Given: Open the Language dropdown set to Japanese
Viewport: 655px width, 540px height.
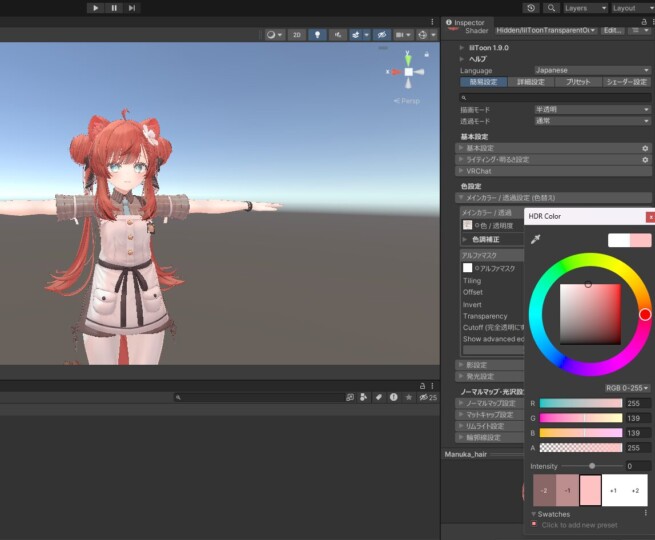Looking at the screenshot, I should tap(592, 70).
